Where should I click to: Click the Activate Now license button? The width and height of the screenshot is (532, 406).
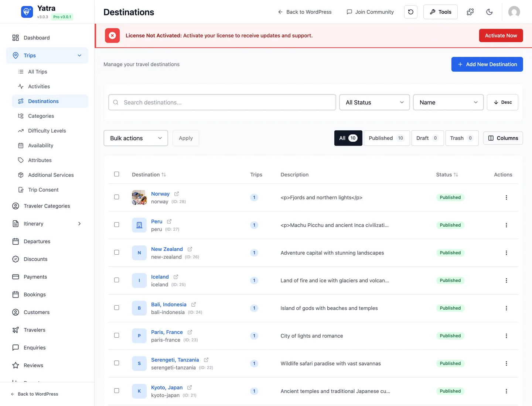501,35
